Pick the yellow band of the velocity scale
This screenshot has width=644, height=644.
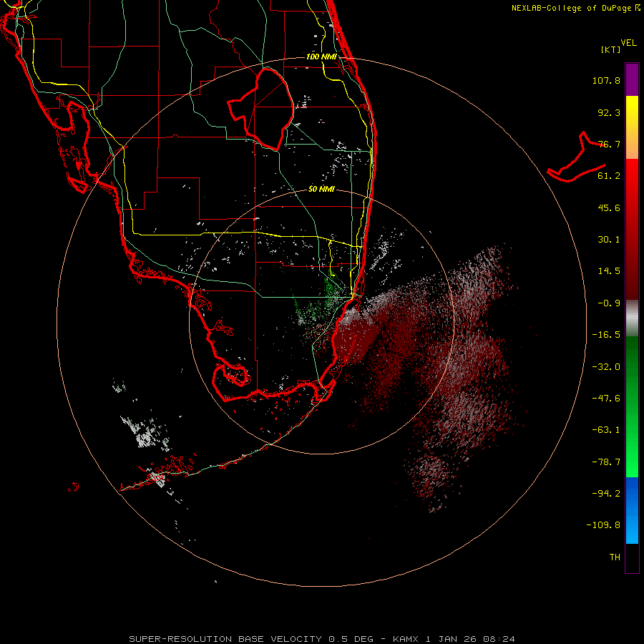pos(632,112)
